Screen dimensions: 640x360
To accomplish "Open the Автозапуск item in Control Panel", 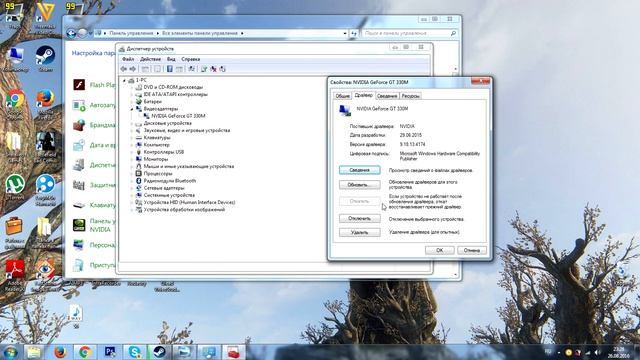I will click(x=94, y=105).
